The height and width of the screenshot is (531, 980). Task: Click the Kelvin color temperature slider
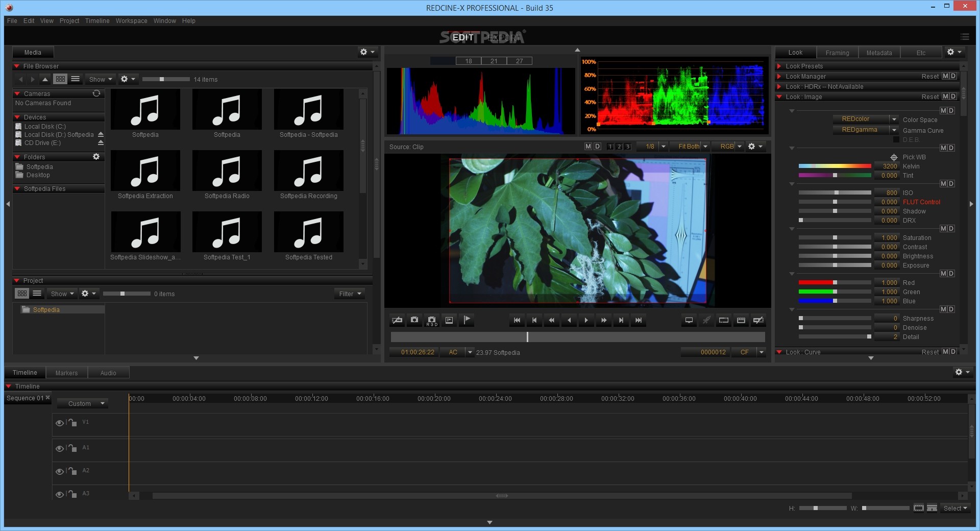835,166
